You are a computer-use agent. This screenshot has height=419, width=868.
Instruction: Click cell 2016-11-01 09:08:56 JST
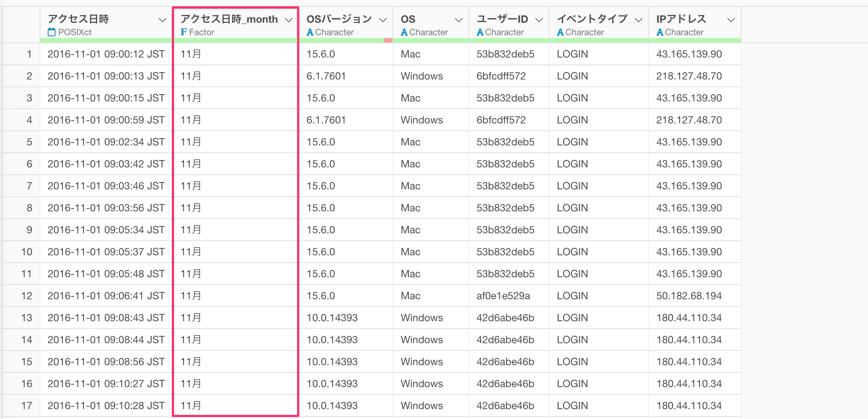[106, 362]
